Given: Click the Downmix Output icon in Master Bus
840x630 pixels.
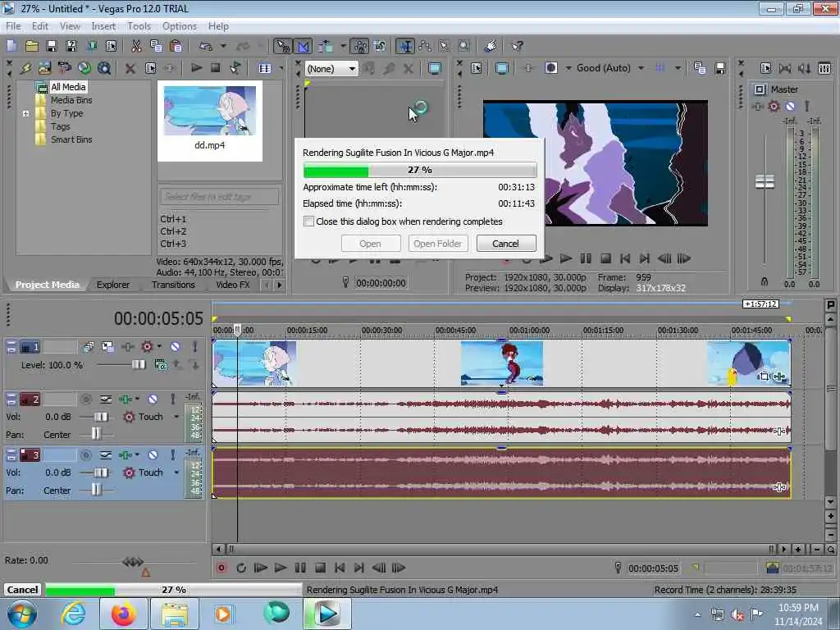Looking at the screenshot, I should [x=785, y=68].
